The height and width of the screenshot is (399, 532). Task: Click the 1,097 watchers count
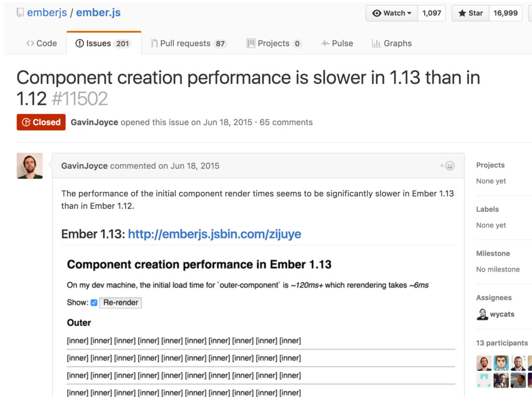(x=431, y=13)
